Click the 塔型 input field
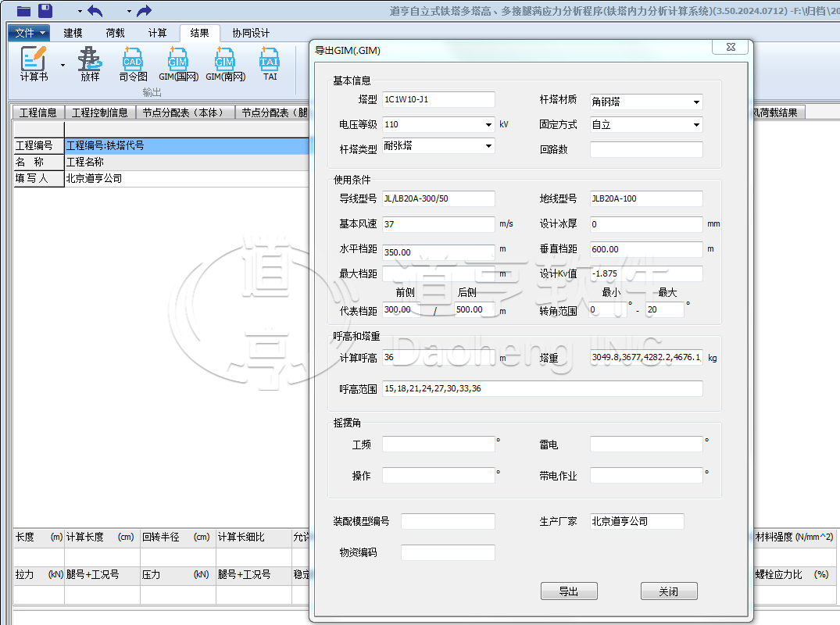Viewport: 840px width, 625px height. click(x=438, y=100)
